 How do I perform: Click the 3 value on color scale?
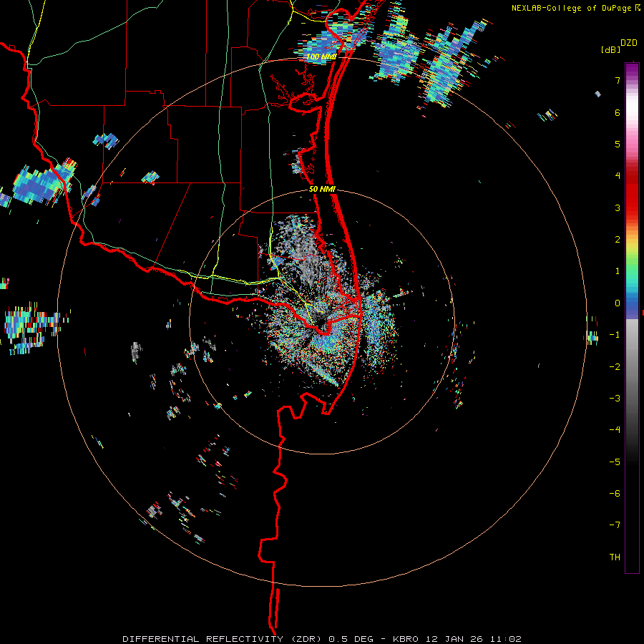point(618,208)
